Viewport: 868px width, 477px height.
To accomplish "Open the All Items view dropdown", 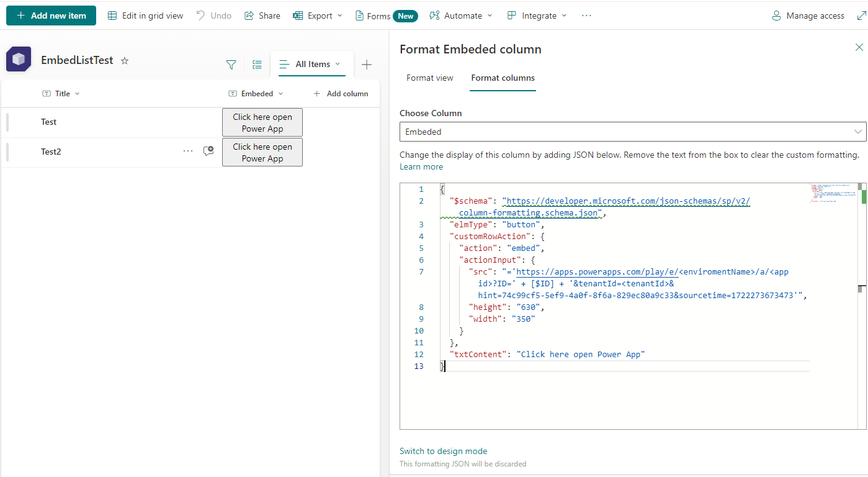I will pyautogui.click(x=311, y=64).
